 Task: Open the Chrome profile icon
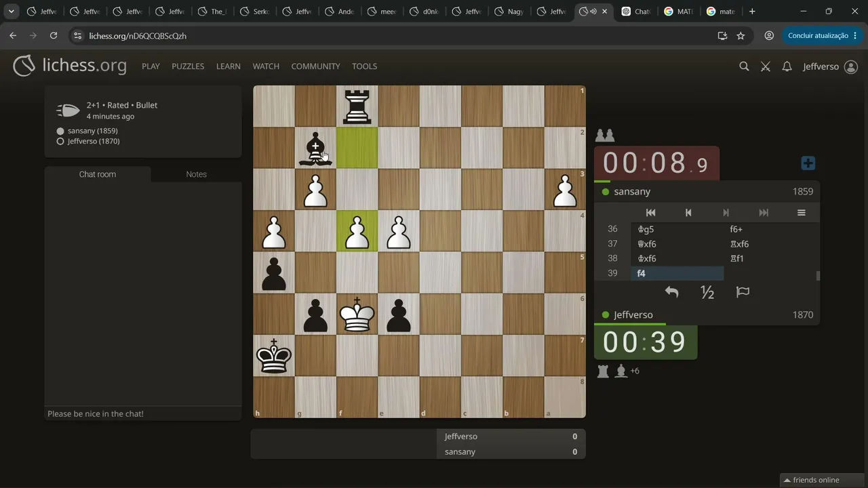tap(769, 36)
